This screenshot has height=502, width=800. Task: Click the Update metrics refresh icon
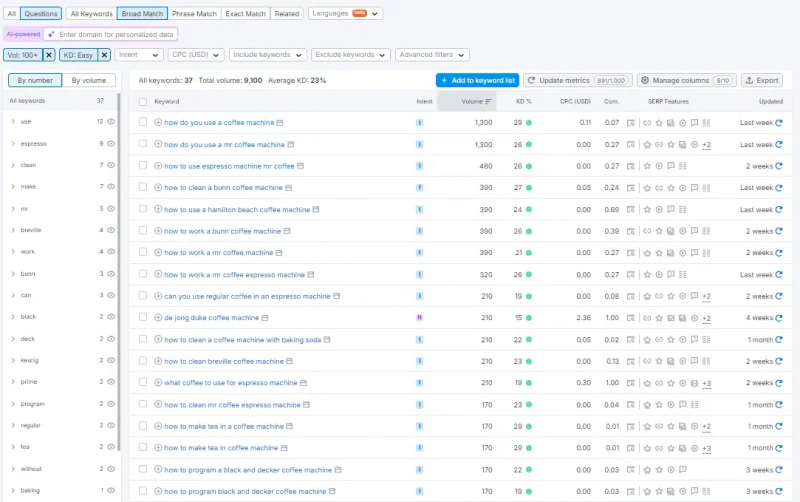click(x=532, y=81)
